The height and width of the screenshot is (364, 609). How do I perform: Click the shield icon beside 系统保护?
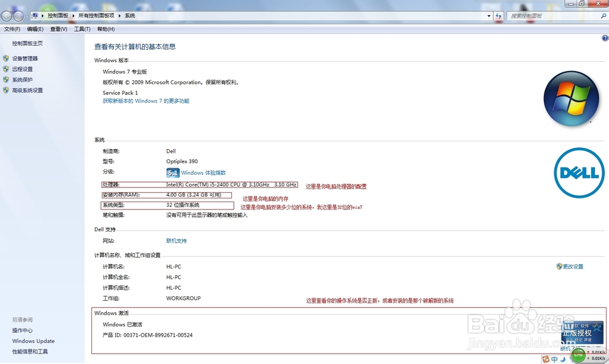tap(6, 80)
